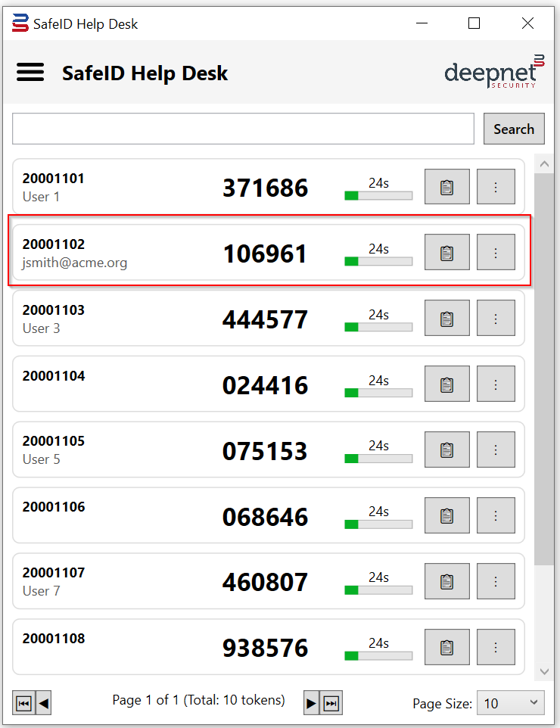Image resolution: width=560 pixels, height=728 pixels.
Task: Select OTP code 075153
Action: click(x=265, y=451)
